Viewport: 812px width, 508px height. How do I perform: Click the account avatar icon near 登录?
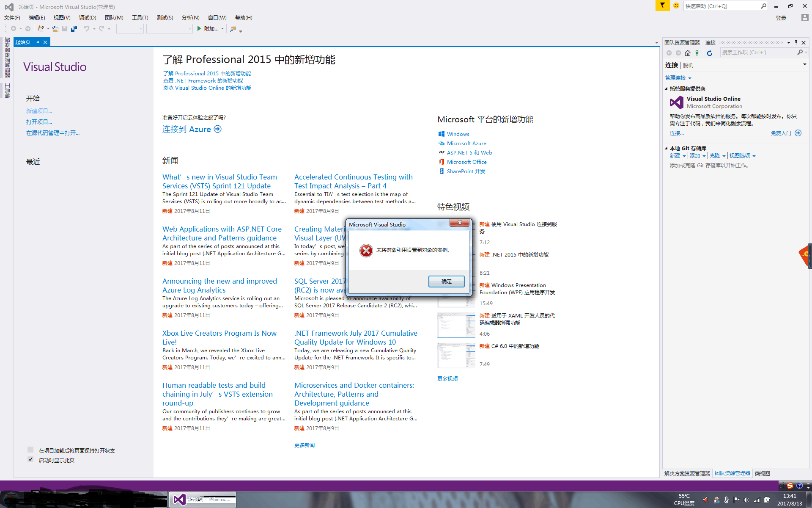click(x=805, y=17)
